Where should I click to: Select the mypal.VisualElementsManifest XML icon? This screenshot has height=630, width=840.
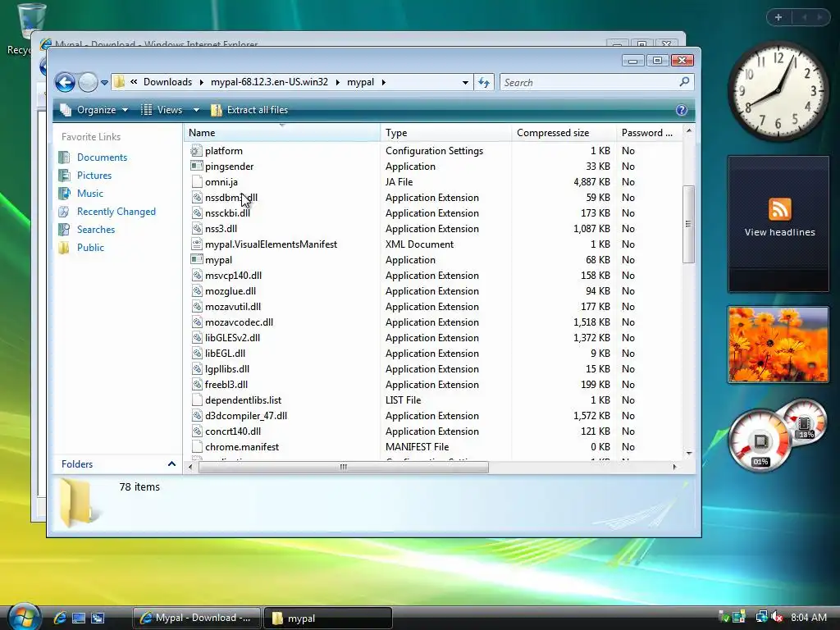197,244
